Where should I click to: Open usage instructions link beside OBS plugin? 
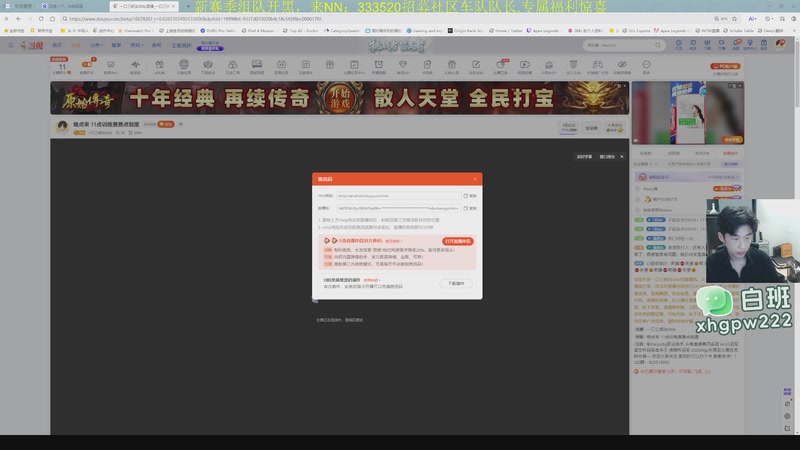coord(372,280)
